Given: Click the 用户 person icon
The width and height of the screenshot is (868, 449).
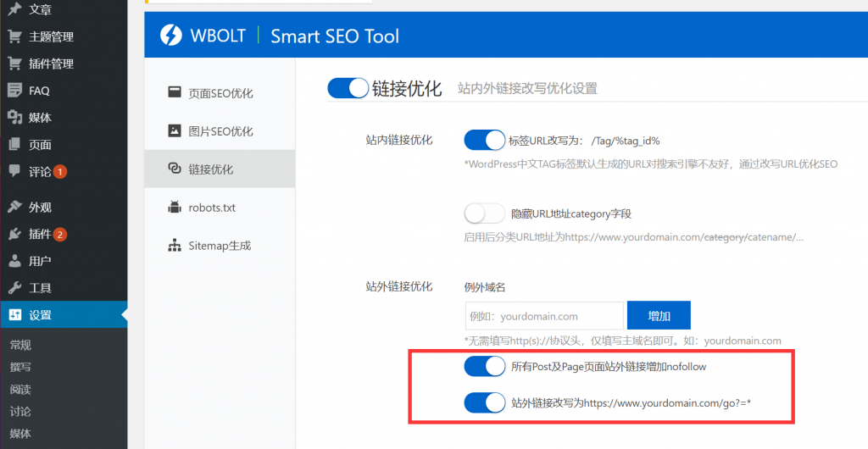Looking at the screenshot, I should pyautogui.click(x=14, y=261).
